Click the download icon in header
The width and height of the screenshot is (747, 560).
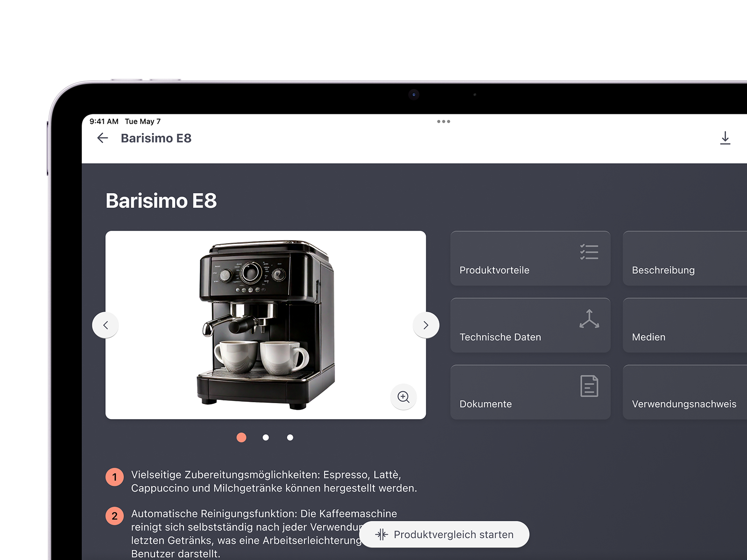tap(725, 138)
